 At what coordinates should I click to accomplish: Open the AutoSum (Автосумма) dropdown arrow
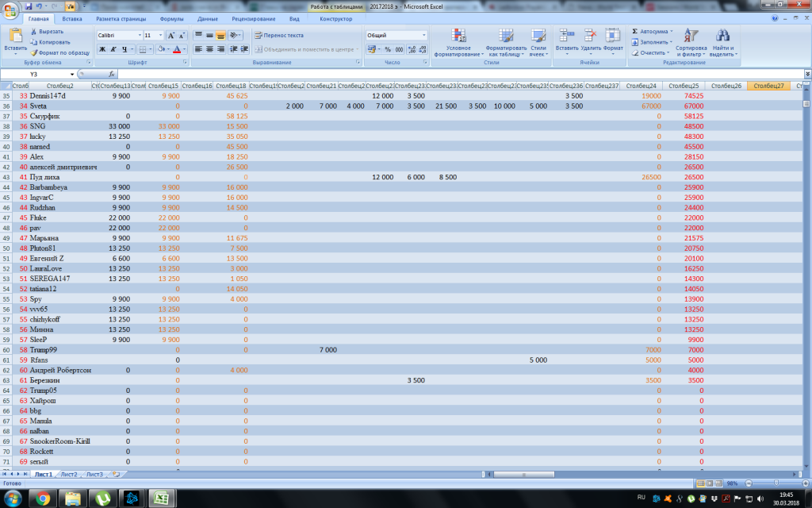[671, 31]
